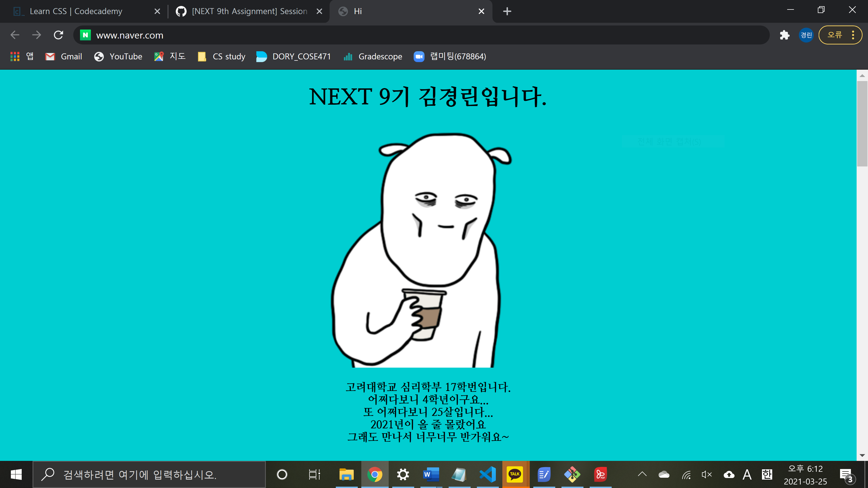Expand hidden system tray icons
The image size is (868, 488).
642,474
